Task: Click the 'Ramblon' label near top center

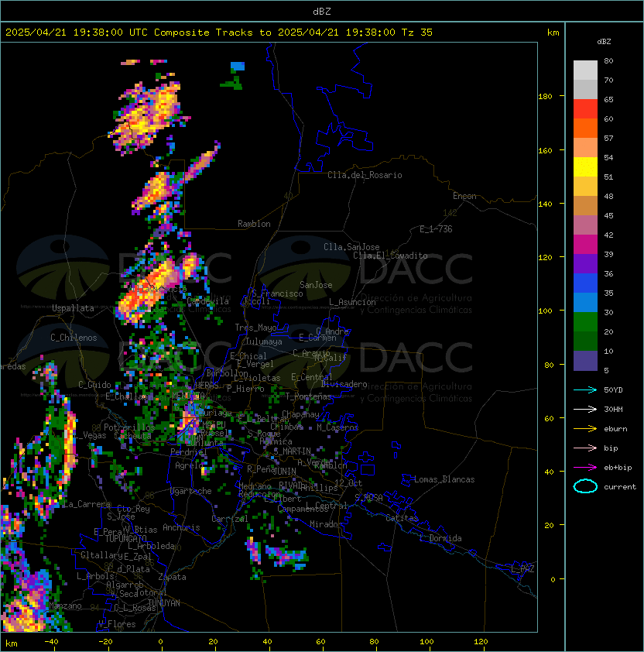Action: click(x=254, y=224)
